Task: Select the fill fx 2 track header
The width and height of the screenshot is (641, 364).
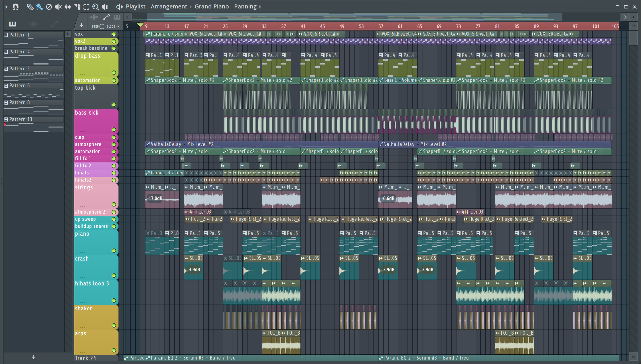Action: pos(96,166)
